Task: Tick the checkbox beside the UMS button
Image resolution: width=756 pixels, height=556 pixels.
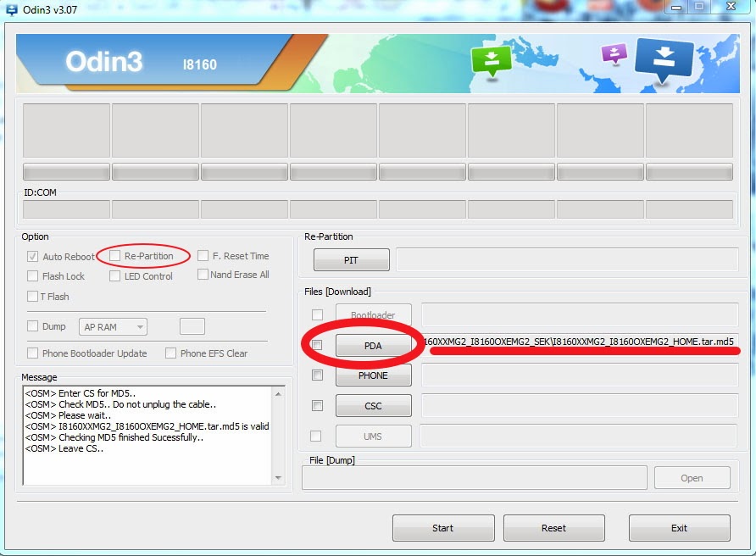Action: coord(315,436)
